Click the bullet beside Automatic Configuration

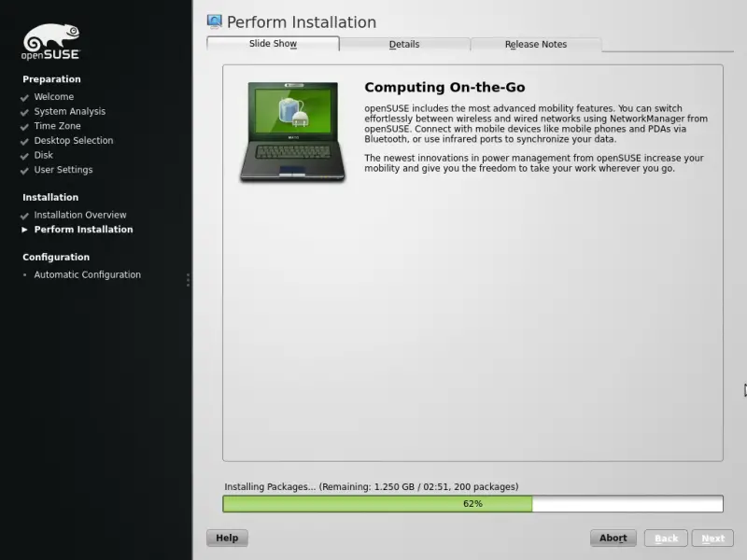pyautogui.click(x=25, y=275)
